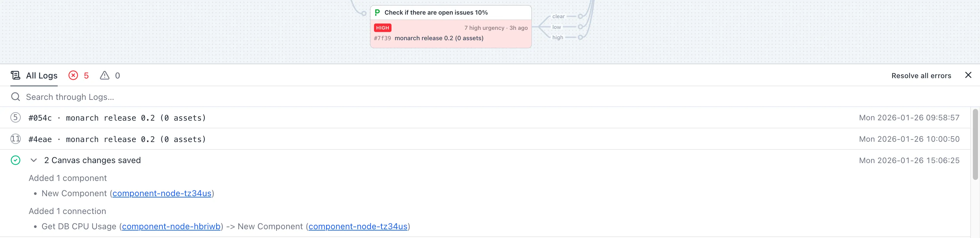
Task: Open the component-node-hbriwb link
Action: 171,227
